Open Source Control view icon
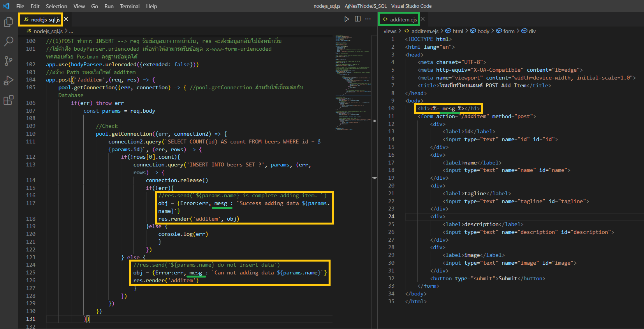 click(8, 61)
